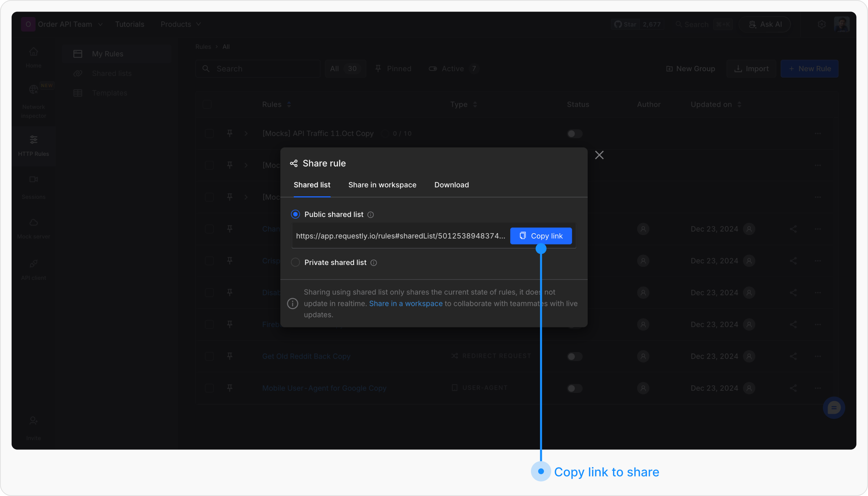Screen dimensions: 868x496
Task: Expand the Mocks API Traffic 11.Oct Copy group
Action: coord(246,133)
